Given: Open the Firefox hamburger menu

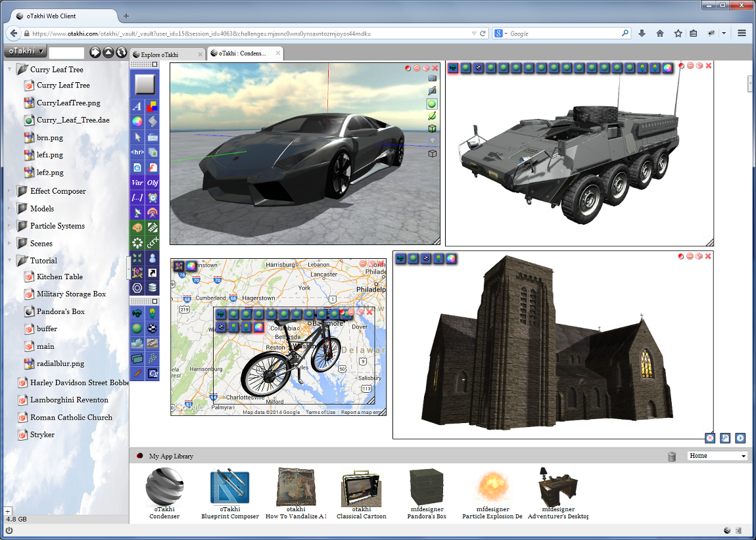Looking at the screenshot, I should point(742,34).
